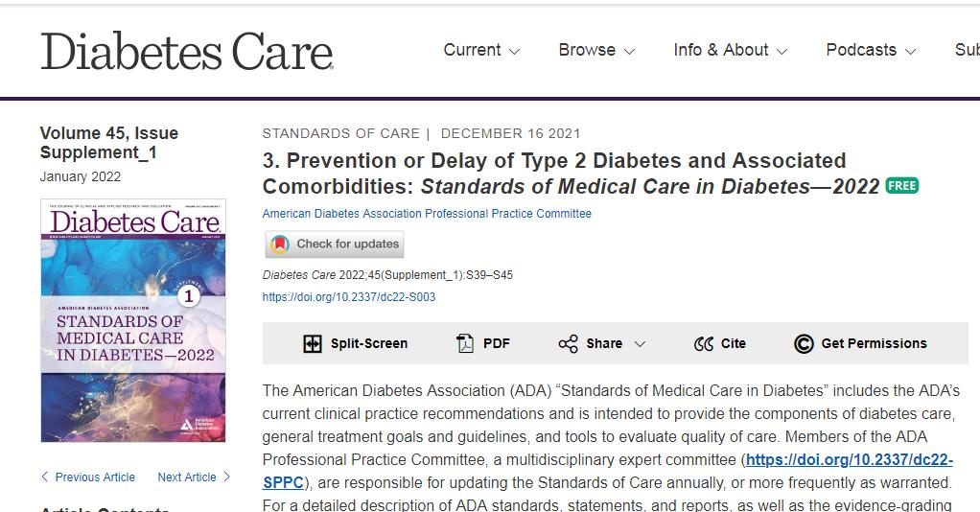Image resolution: width=980 pixels, height=512 pixels.
Task: Expand the Current menu dropdown
Action: click(x=481, y=50)
